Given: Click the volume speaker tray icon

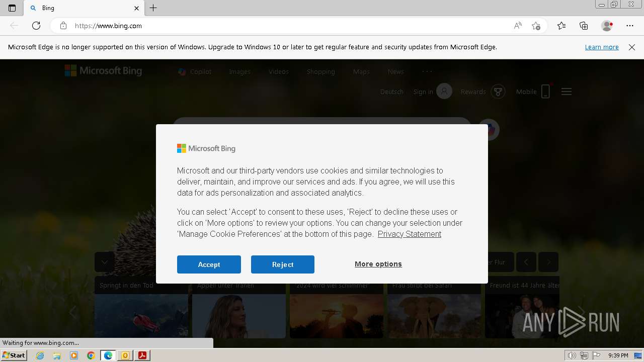Looking at the screenshot, I should (572, 355).
